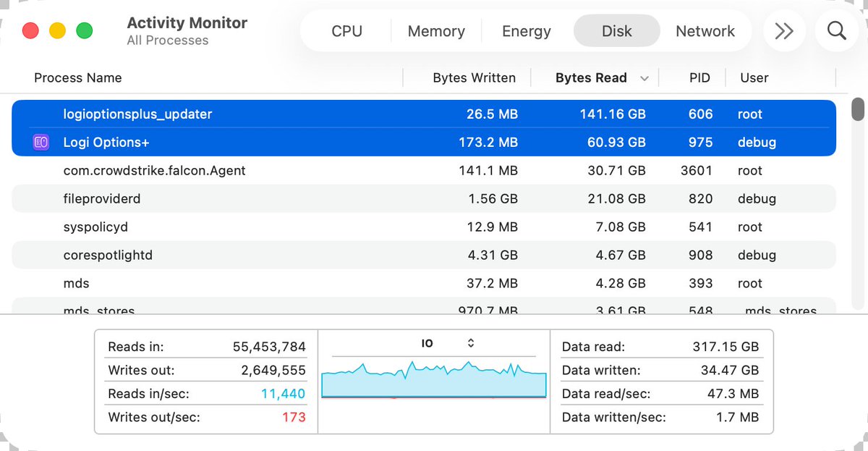Select the Logi Options+ process name
Image resolution: width=868 pixels, height=451 pixels.
pos(106,143)
